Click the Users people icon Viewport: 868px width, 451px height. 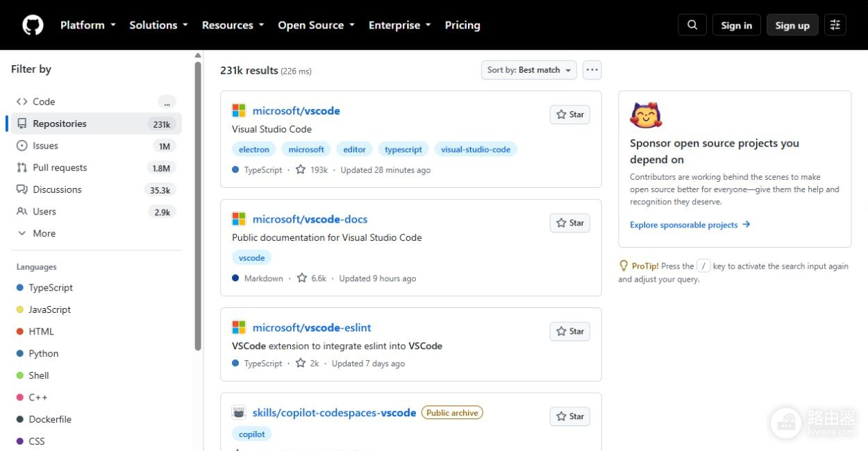coord(22,212)
